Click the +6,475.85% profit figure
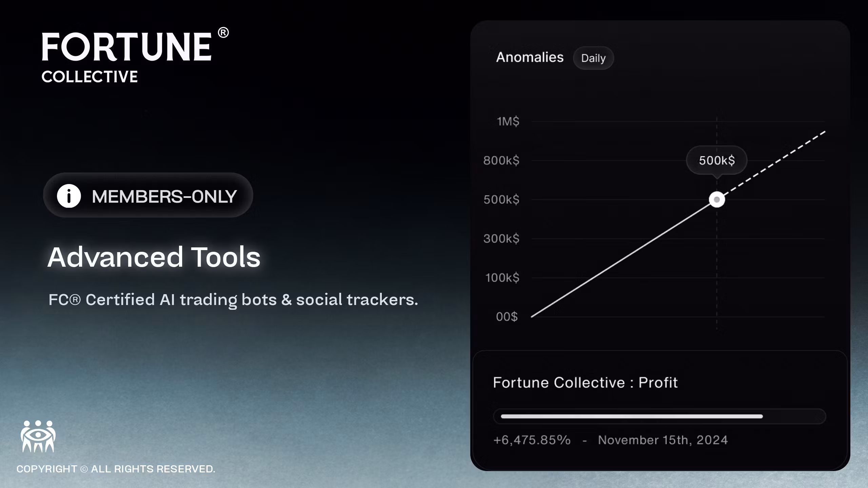 pyautogui.click(x=532, y=440)
